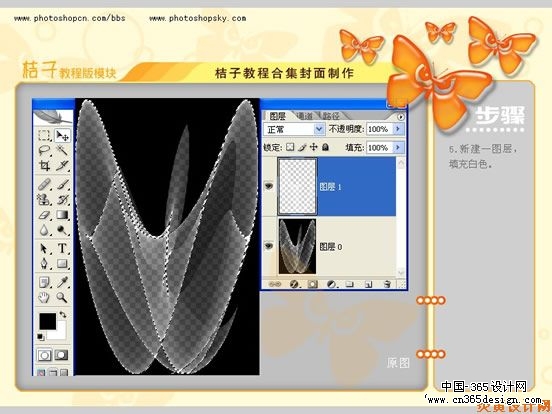This screenshot has width=552, height=414.
Task: Select the Lasso tool
Action: point(44,151)
